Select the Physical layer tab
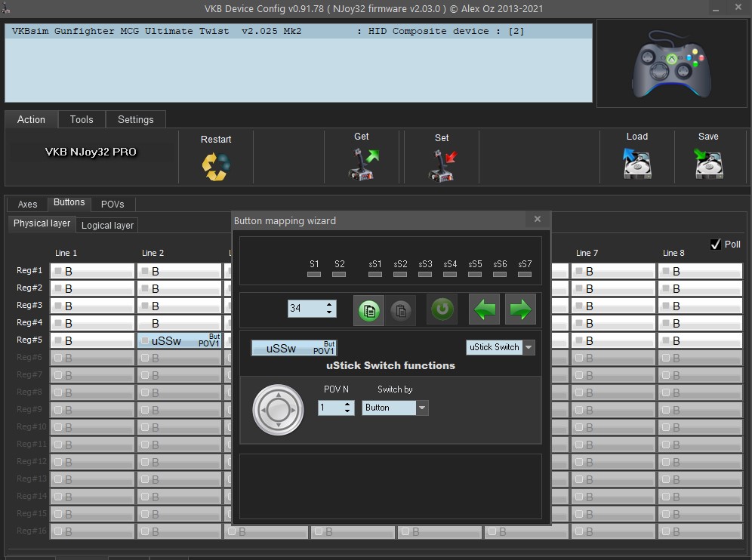Screen dimensions: 752x560 (42, 223)
